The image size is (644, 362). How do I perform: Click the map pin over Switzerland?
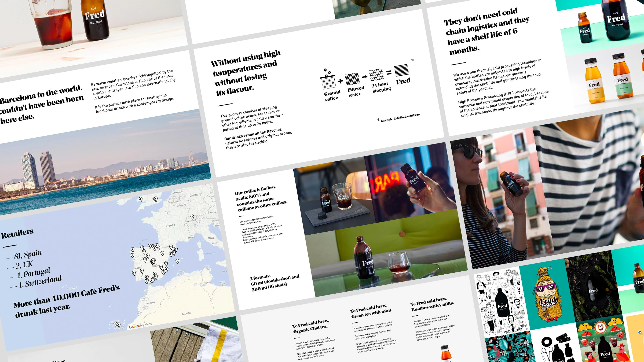[x=192, y=217]
